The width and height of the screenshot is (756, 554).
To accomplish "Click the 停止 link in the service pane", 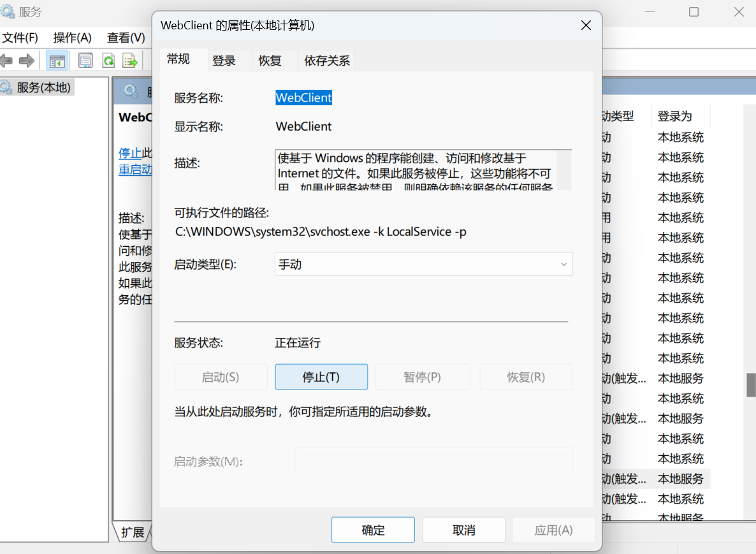I will (130, 153).
